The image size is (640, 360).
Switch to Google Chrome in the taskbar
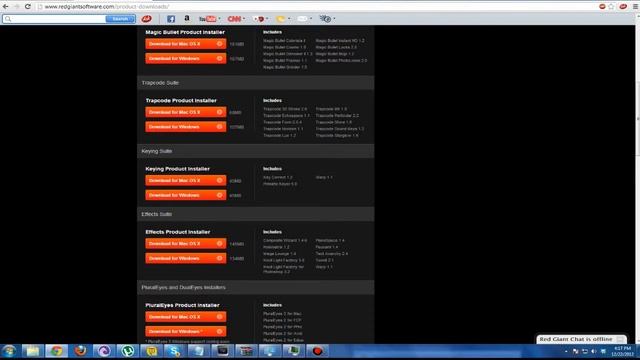[56, 351]
